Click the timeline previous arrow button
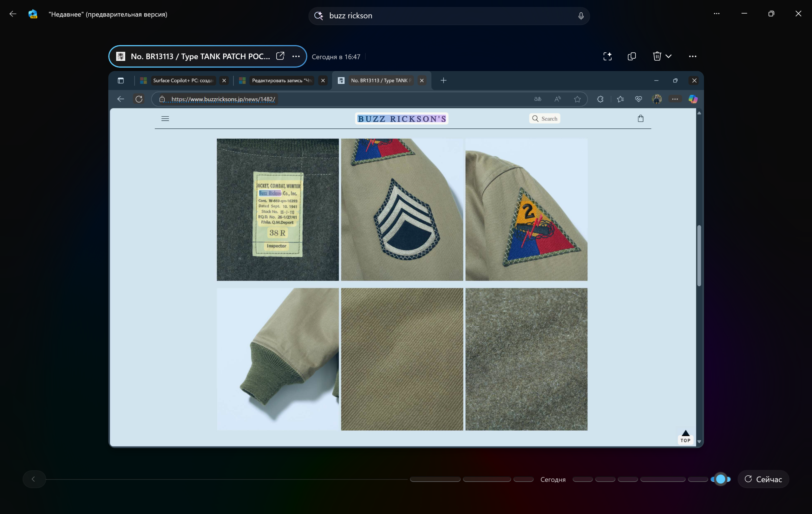 pos(33,479)
